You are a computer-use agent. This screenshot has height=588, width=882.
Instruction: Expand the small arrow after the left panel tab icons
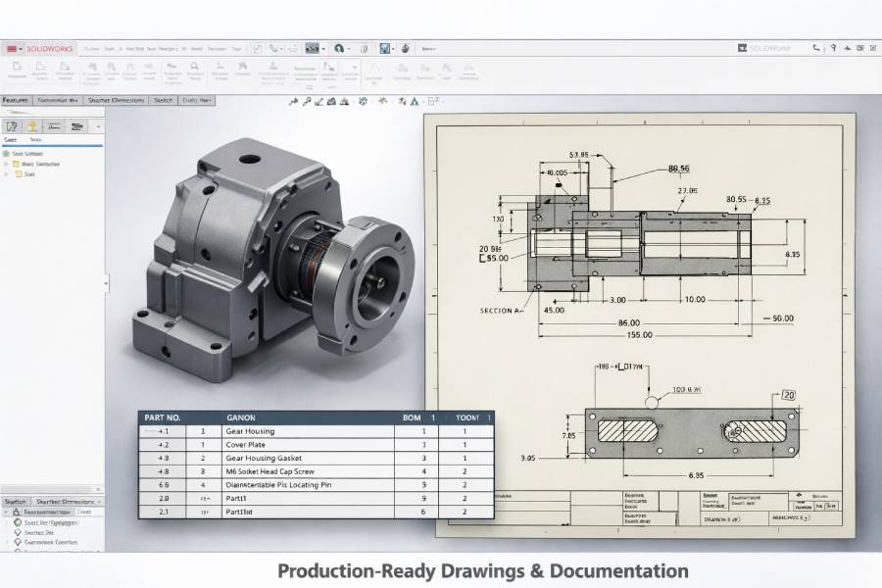point(98,126)
